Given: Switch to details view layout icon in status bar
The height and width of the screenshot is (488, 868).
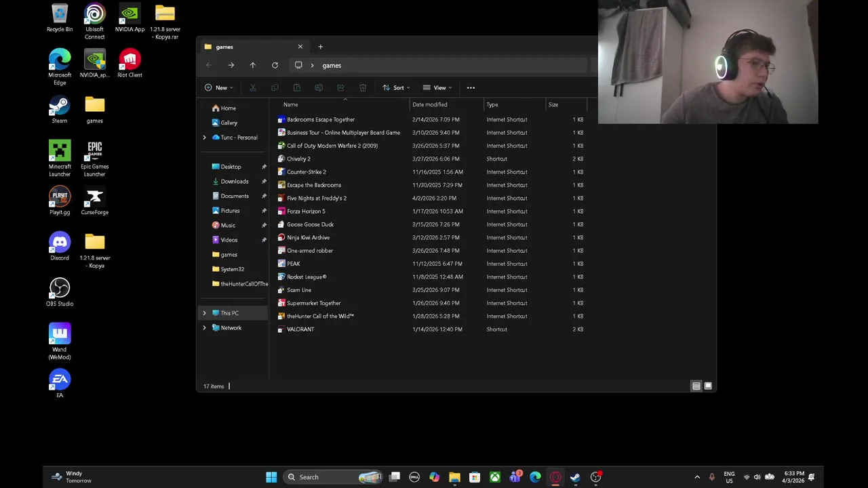Looking at the screenshot, I should coord(696,386).
